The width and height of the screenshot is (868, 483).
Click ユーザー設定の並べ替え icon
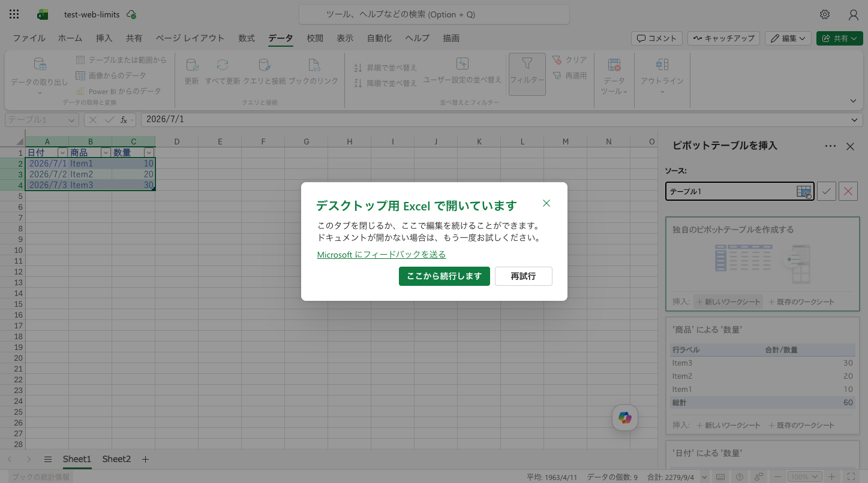coord(462,64)
